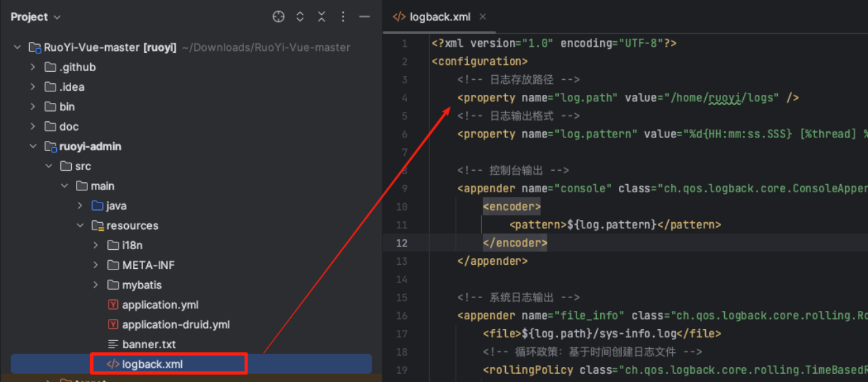Click the blue java source folder icon
The image size is (868, 382).
[x=98, y=206]
